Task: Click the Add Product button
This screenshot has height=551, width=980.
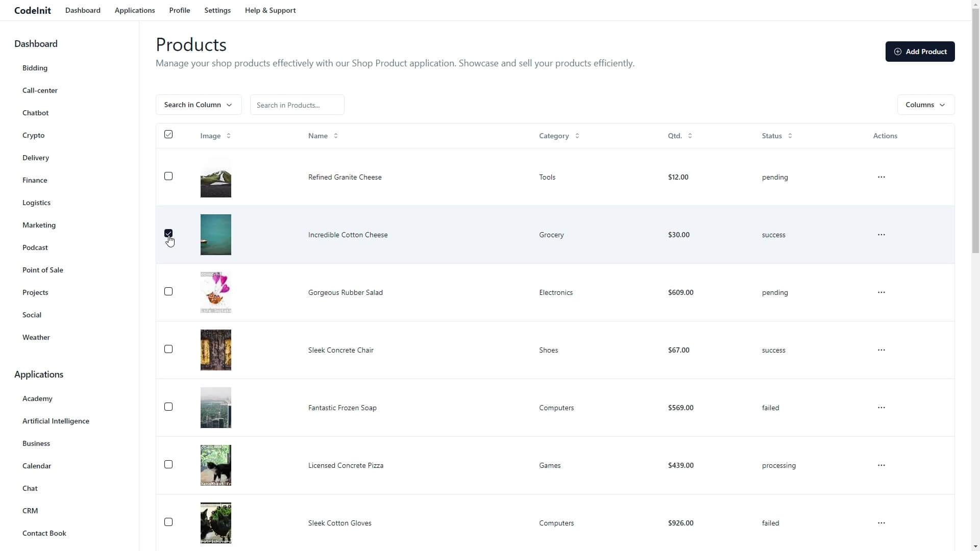Action: [921, 52]
